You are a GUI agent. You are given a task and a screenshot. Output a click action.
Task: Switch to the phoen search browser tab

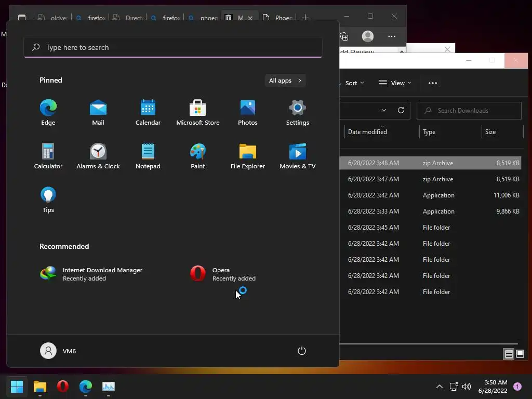point(203,18)
